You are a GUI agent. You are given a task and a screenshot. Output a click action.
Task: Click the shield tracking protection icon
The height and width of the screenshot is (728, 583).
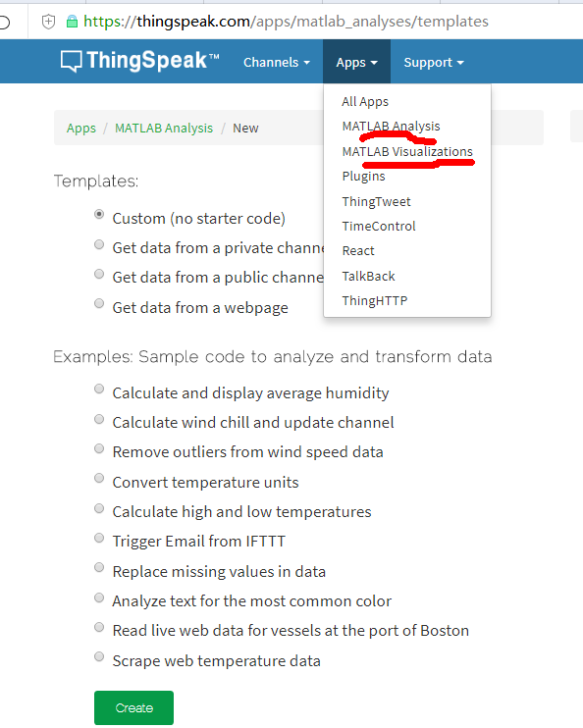click(x=49, y=22)
